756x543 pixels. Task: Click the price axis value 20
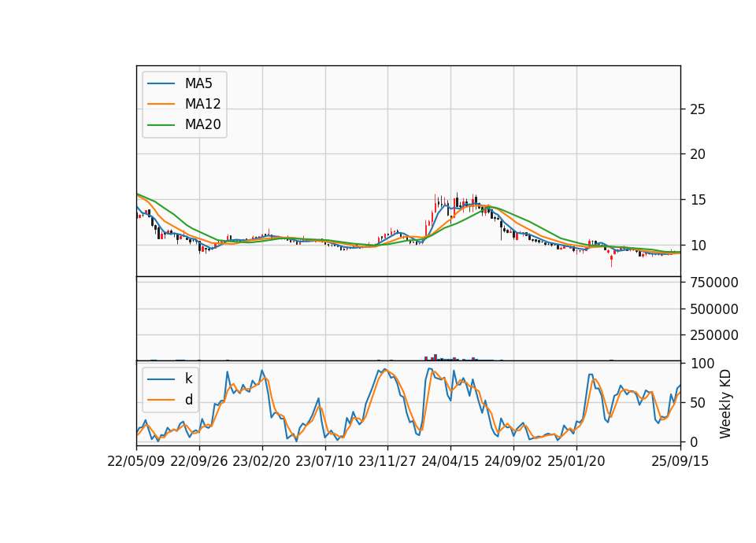tap(698, 154)
